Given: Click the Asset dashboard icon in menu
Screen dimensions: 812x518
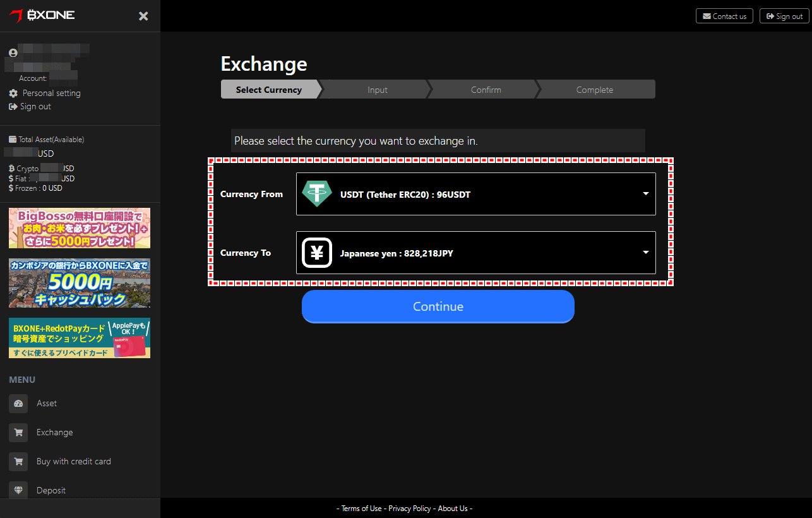Looking at the screenshot, I should (18, 403).
